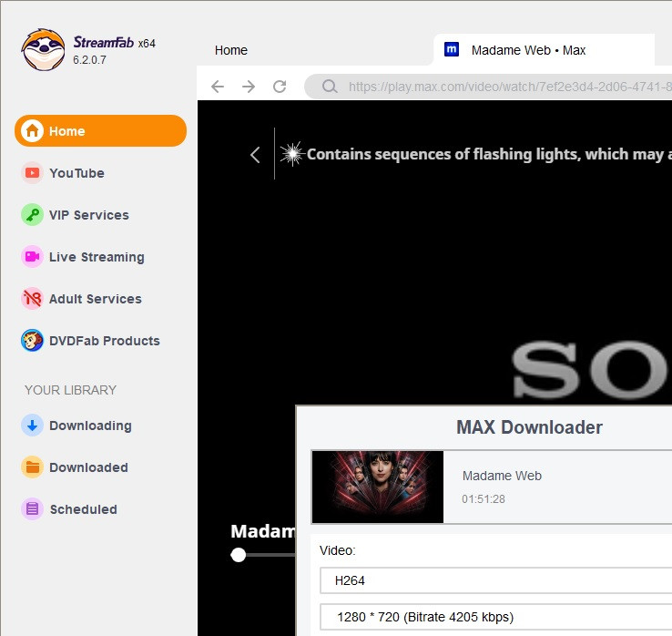Click the pink Live Streaming camera icon
The width and height of the screenshot is (672, 636).
click(x=32, y=257)
